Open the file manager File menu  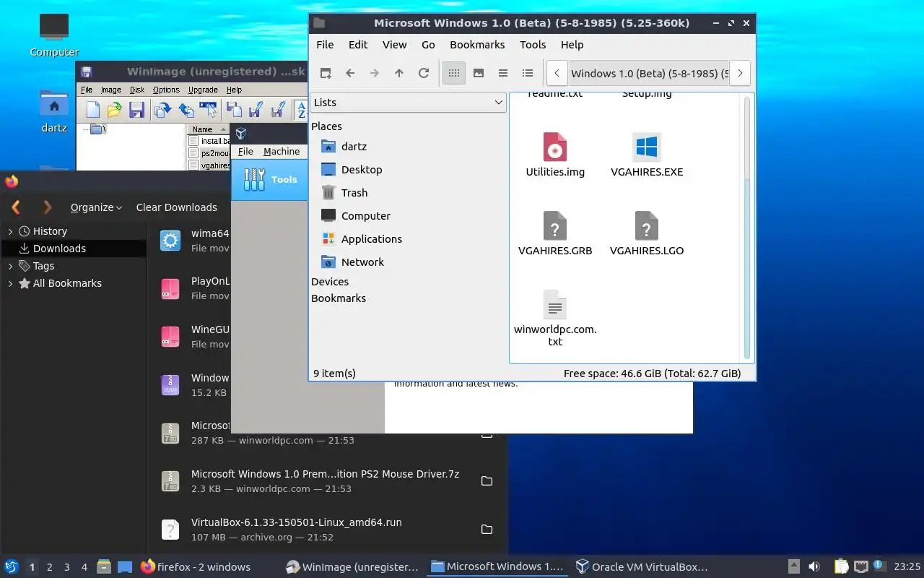pyautogui.click(x=325, y=45)
